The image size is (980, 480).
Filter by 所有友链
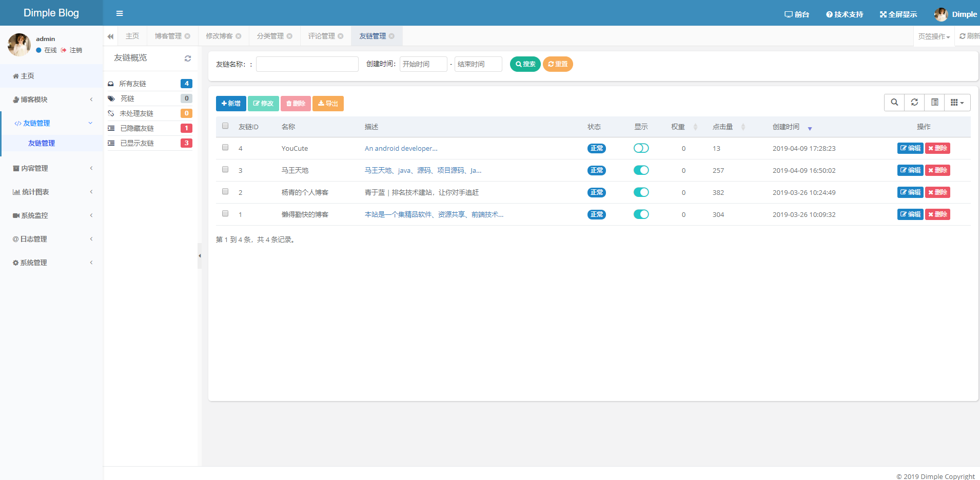click(150, 84)
